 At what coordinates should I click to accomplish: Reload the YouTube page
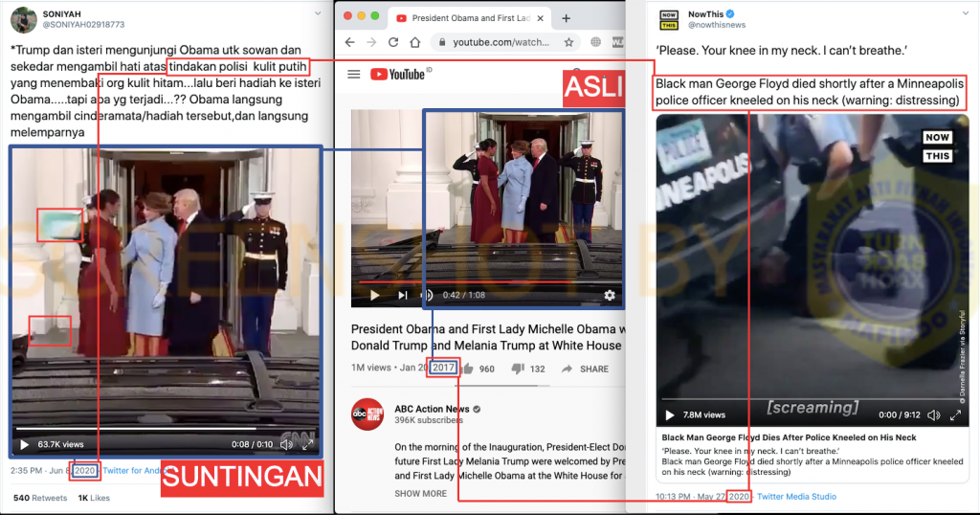tap(393, 42)
